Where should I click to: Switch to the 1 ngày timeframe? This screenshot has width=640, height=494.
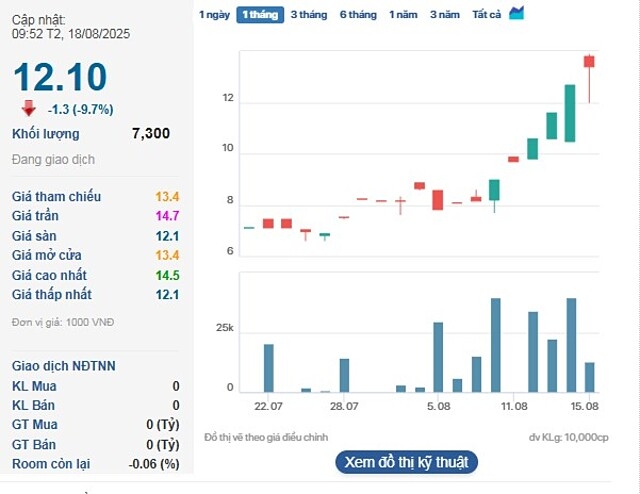point(214,14)
